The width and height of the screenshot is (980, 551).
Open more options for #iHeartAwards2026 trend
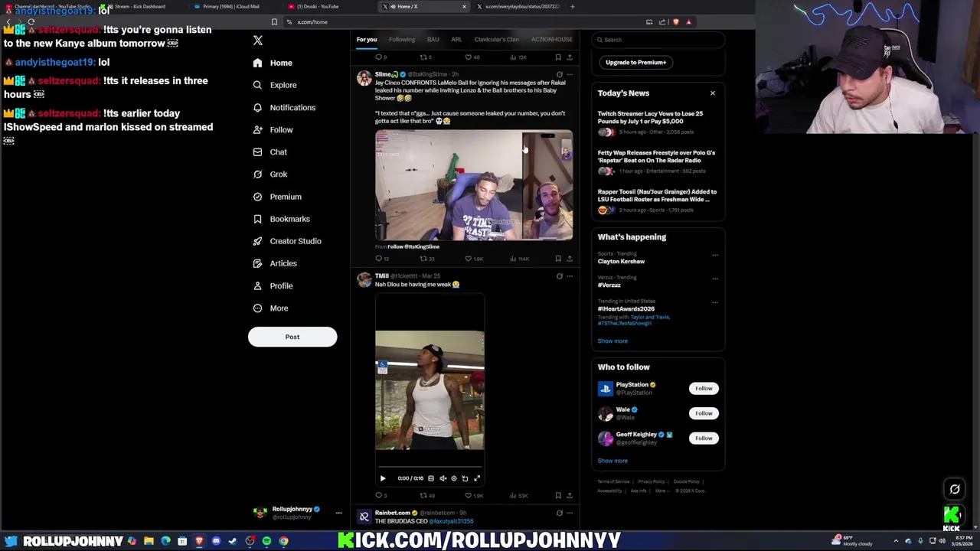click(715, 302)
